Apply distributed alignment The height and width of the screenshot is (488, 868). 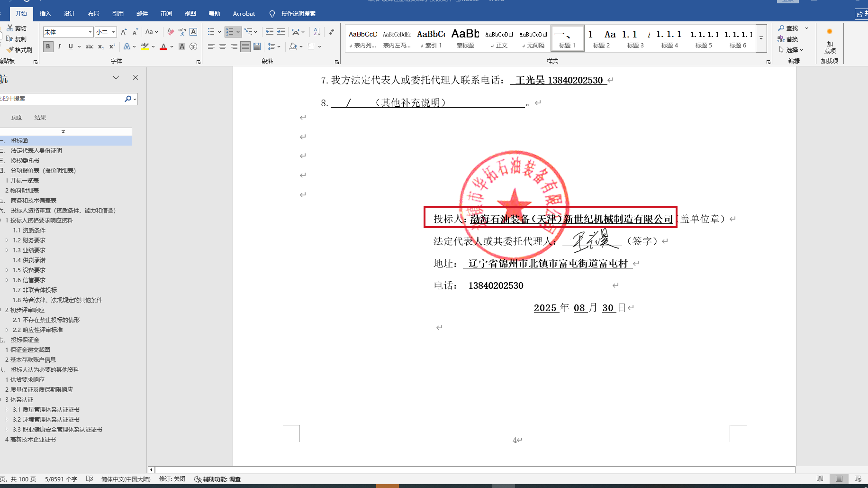(257, 46)
